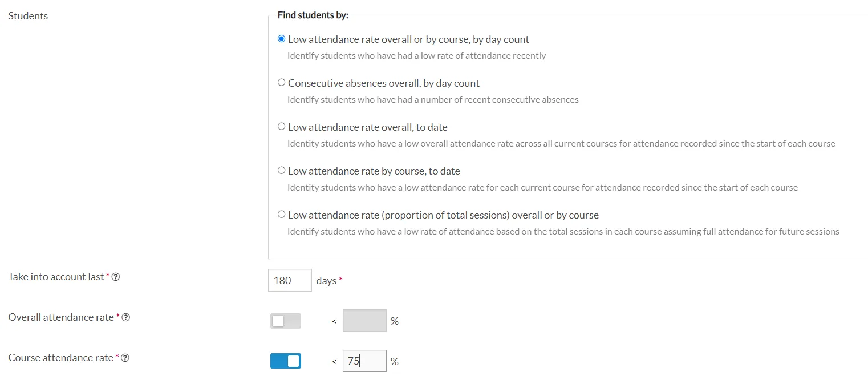Click the Take into account last label
Viewport: 868px width, 376px height.
(x=56, y=277)
